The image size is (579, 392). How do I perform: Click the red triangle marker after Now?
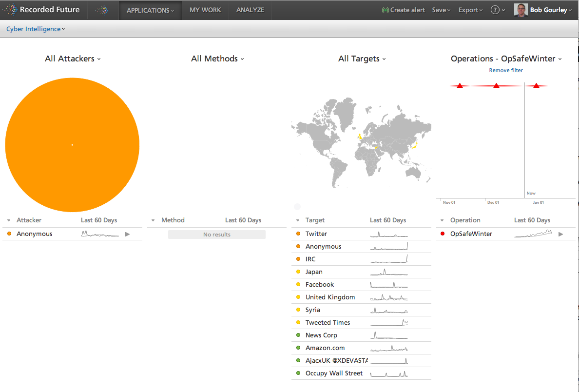click(x=536, y=86)
